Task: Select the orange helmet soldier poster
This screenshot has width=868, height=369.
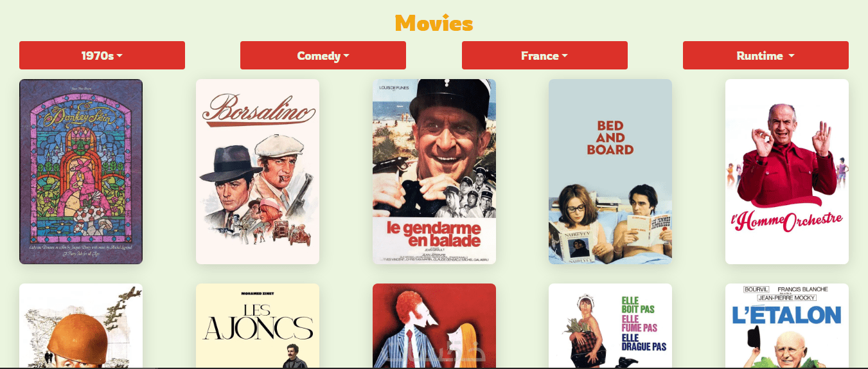Action: point(81,326)
